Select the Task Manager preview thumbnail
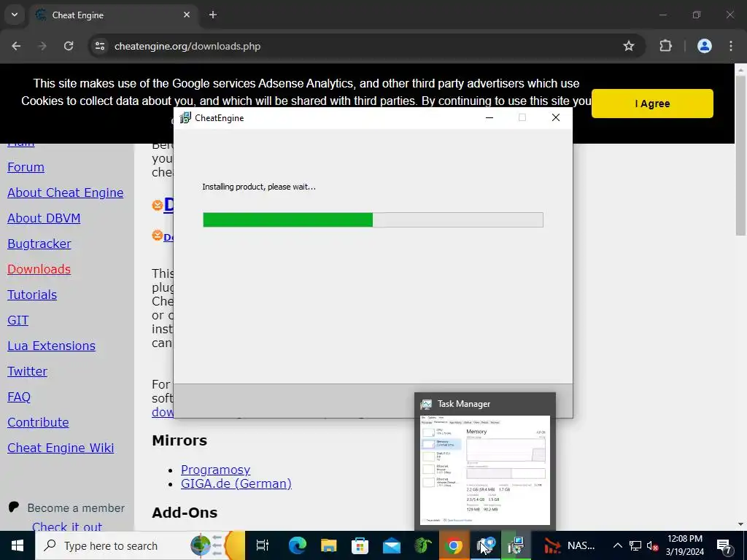The height and width of the screenshot is (560, 747). click(485, 470)
